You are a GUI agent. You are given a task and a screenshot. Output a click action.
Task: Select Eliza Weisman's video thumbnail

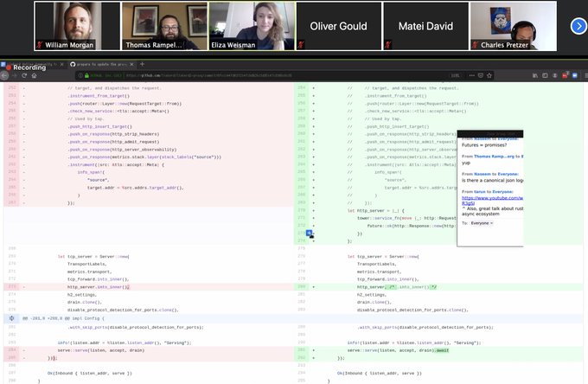click(252, 26)
